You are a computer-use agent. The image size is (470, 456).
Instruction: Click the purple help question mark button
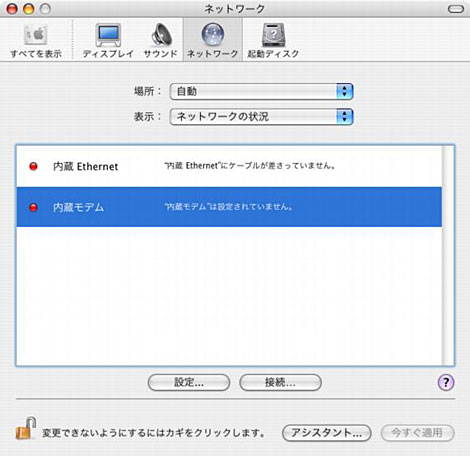[x=446, y=382]
